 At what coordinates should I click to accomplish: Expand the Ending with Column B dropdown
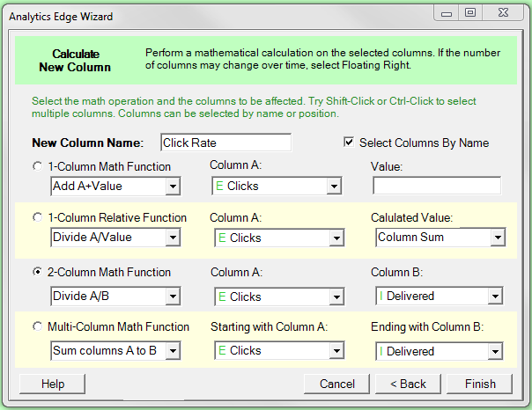(x=439, y=351)
